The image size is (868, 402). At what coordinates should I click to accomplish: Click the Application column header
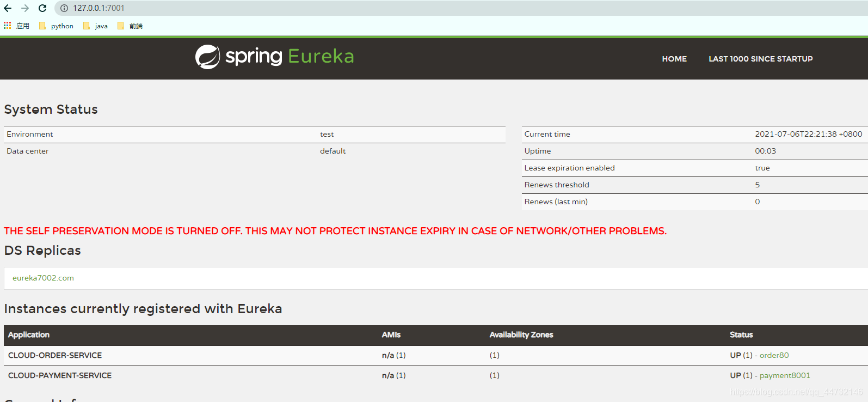(29, 334)
